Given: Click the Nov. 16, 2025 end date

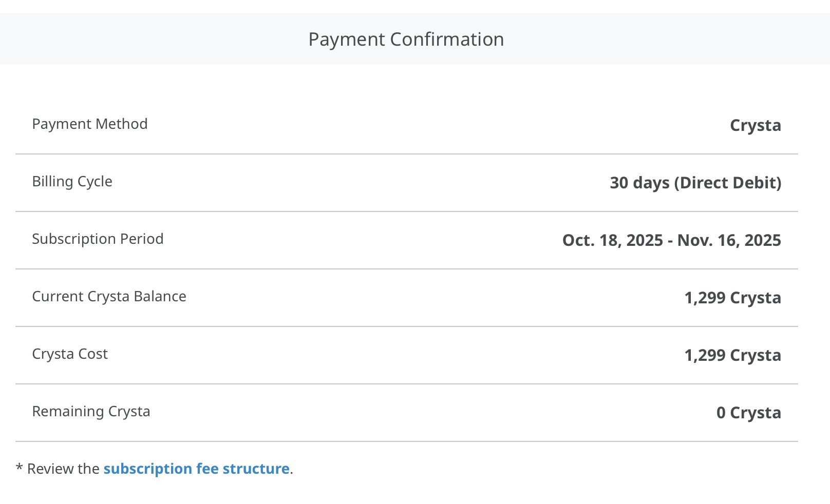Looking at the screenshot, I should point(729,240).
